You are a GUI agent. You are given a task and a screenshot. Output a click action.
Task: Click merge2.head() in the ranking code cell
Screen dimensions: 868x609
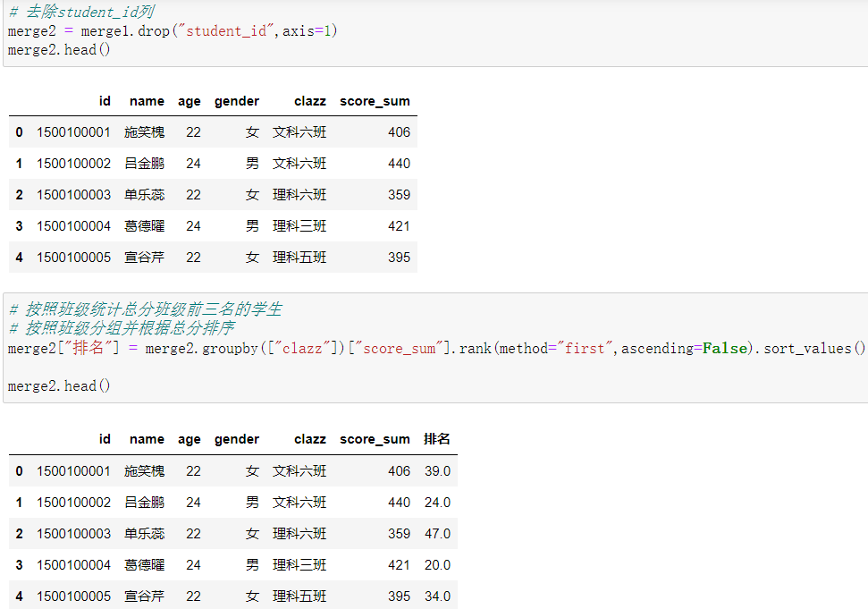pyautogui.click(x=59, y=386)
